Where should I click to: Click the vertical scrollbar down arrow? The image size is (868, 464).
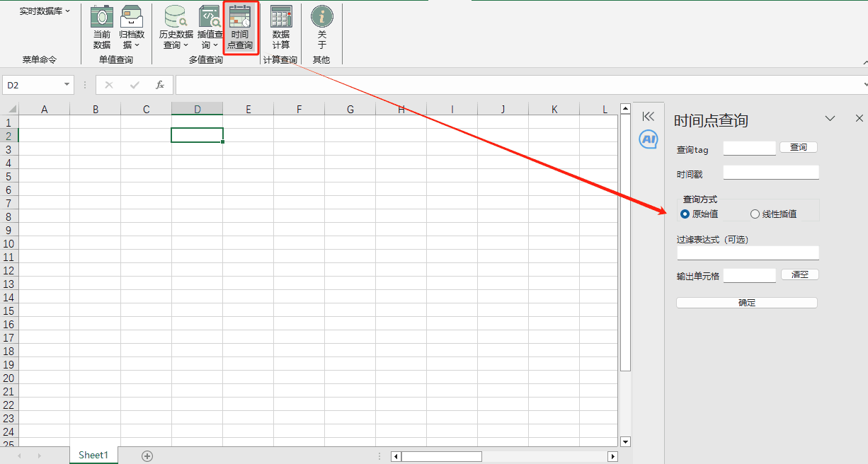coord(625,441)
